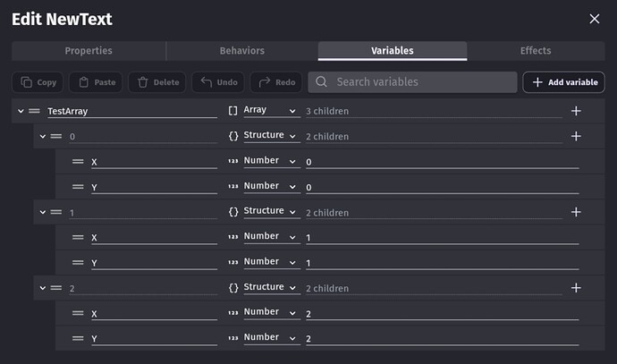
Task: Click the drag handle of element 1
Action: pos(55,212)
